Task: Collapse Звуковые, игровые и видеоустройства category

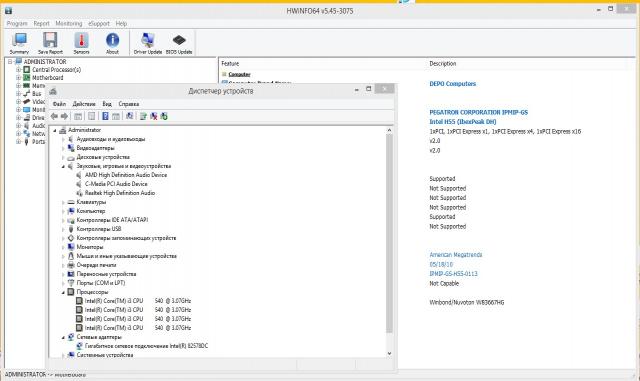Action: [x=63, y=166]
